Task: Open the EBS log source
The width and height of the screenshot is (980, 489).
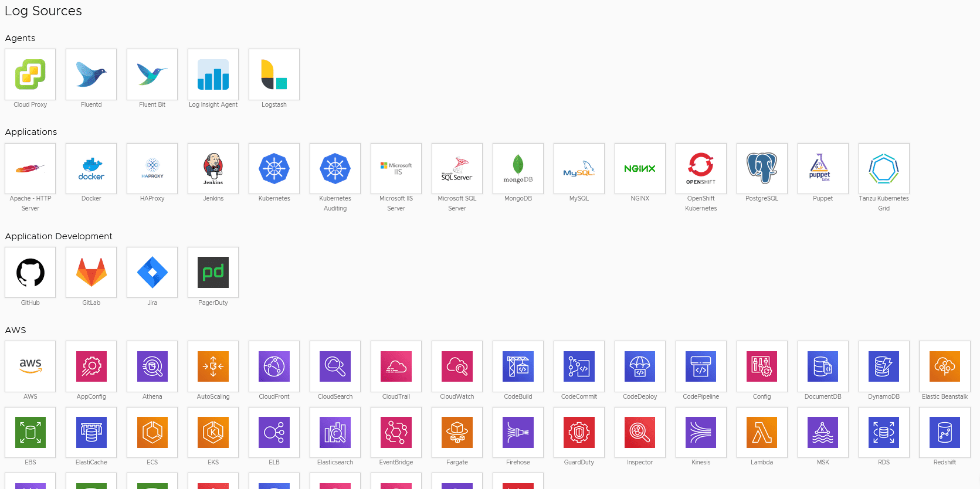Action: [30, 433]
